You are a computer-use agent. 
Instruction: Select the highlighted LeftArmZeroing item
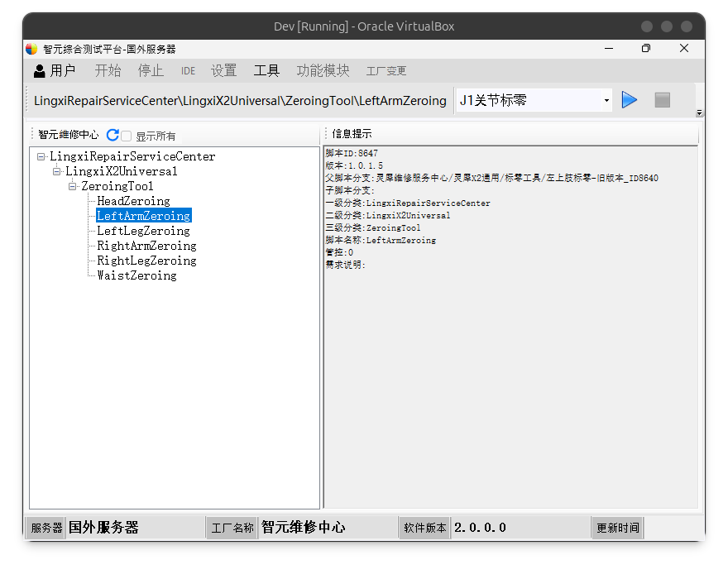pyautogui.click(x=144, y=216)
